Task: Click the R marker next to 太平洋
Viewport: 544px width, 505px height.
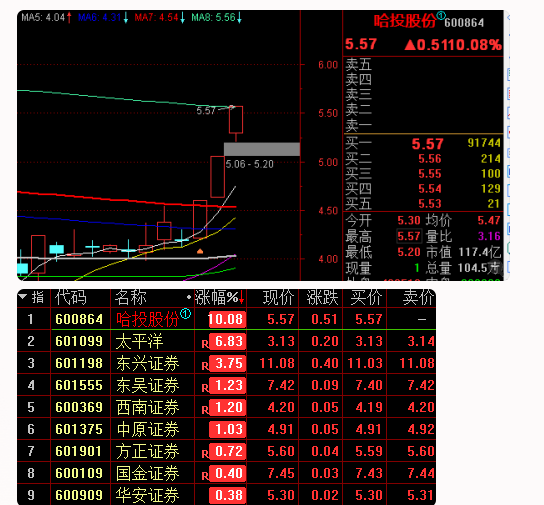Action: pyautogui.click(x=205, y=344)
